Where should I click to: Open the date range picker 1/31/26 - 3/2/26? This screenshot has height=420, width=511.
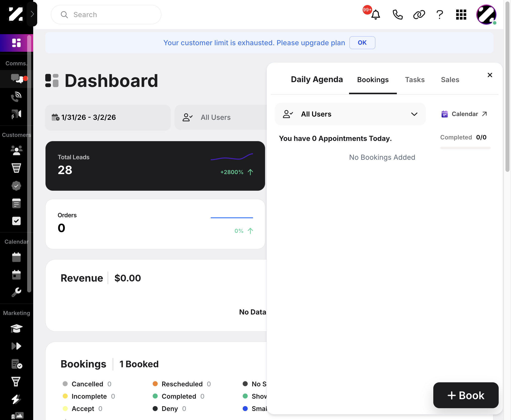point(108,117)
